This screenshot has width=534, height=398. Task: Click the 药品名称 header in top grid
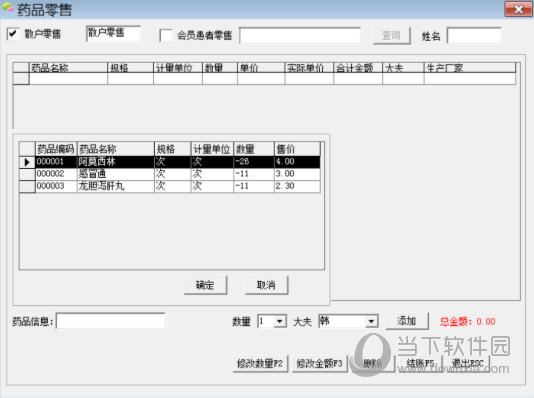(x=68, y=68)
